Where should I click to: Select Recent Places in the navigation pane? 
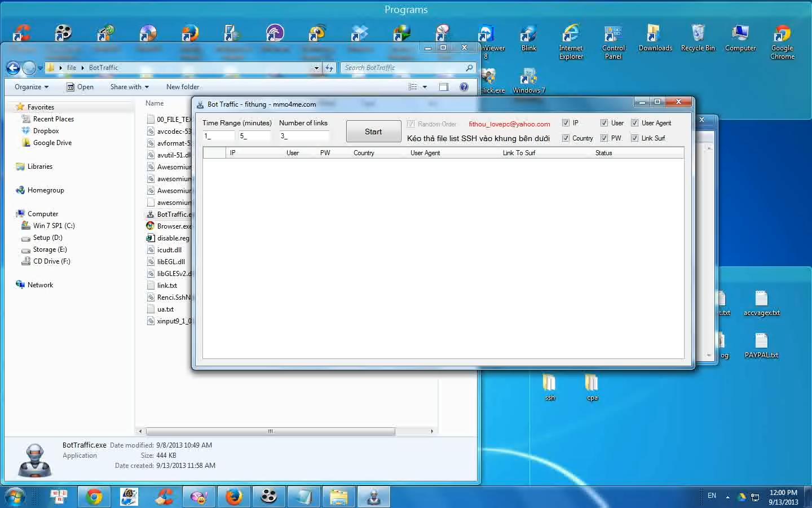coord(53,119)
